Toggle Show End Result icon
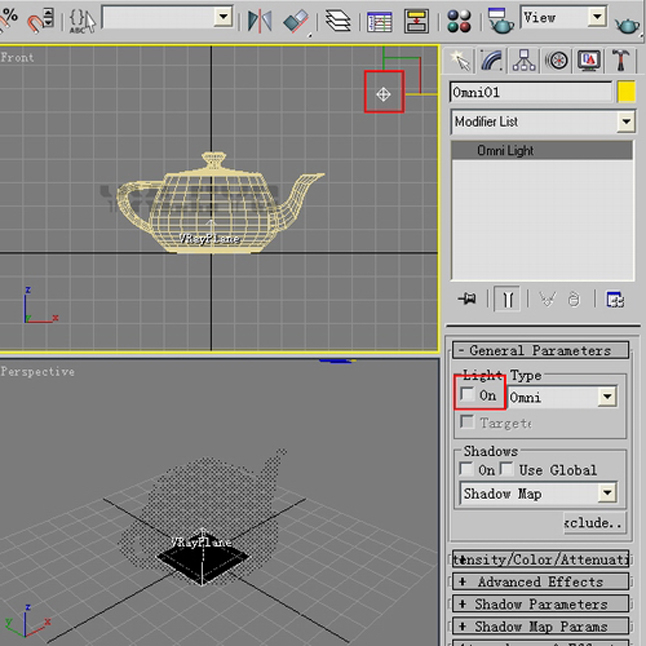 507,298
